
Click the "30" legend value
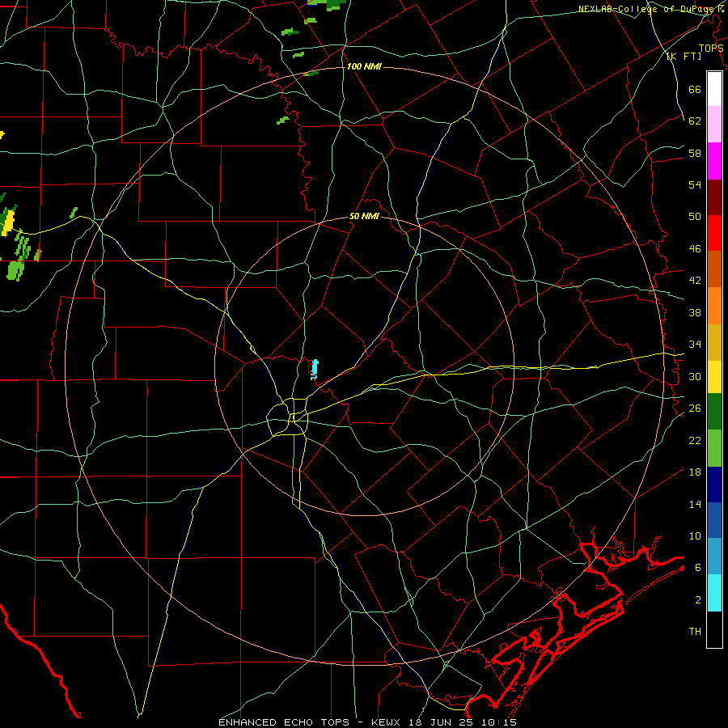click(x=695, y=376)
